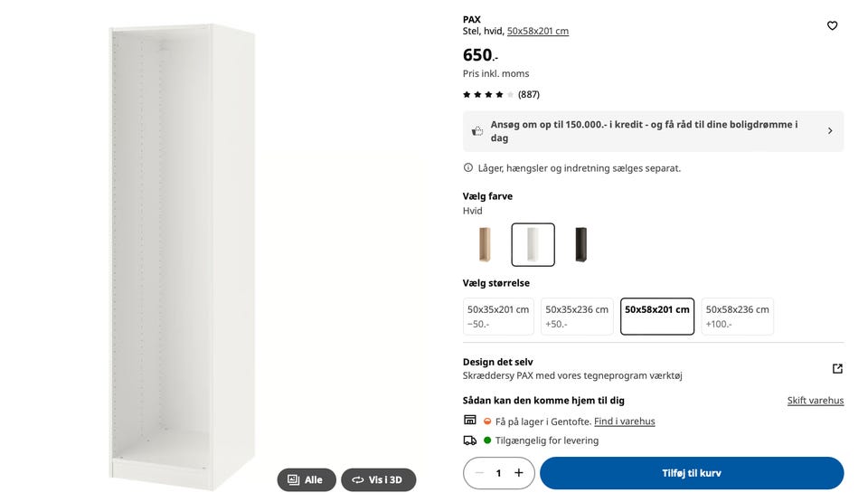Pick the black-brown frame swatch
Viewport: 868px width, 502px height.
coord(580,244)
